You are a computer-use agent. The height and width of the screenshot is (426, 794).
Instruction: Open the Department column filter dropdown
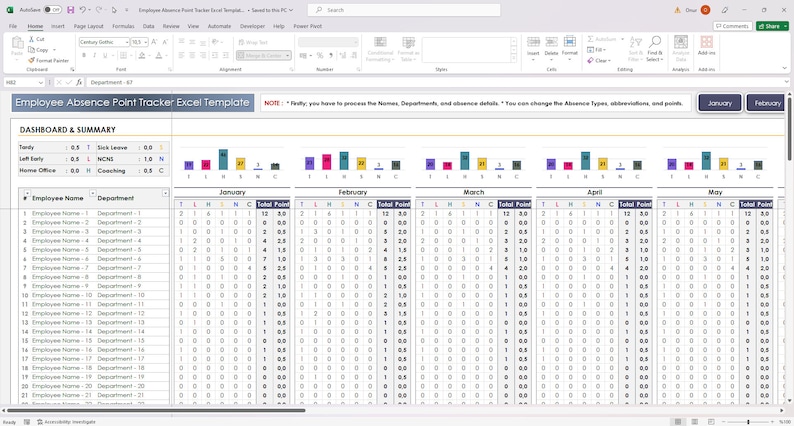pos(165,193)
